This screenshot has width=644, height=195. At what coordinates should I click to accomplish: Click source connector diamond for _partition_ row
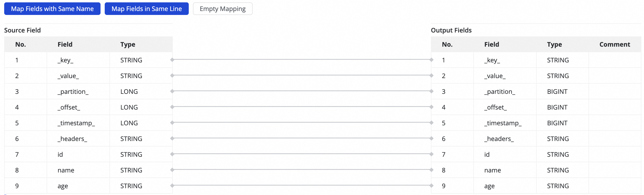click(172, 91)
